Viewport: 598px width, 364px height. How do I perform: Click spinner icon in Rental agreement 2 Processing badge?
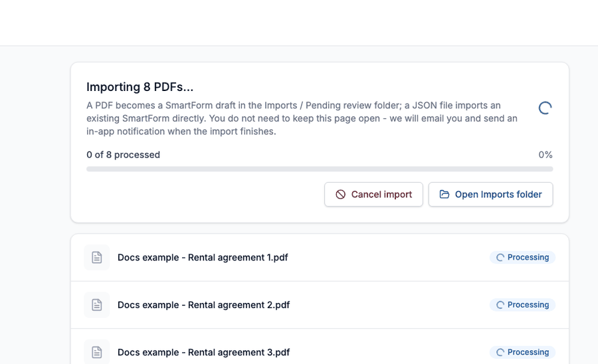click(x=500, y=305)
